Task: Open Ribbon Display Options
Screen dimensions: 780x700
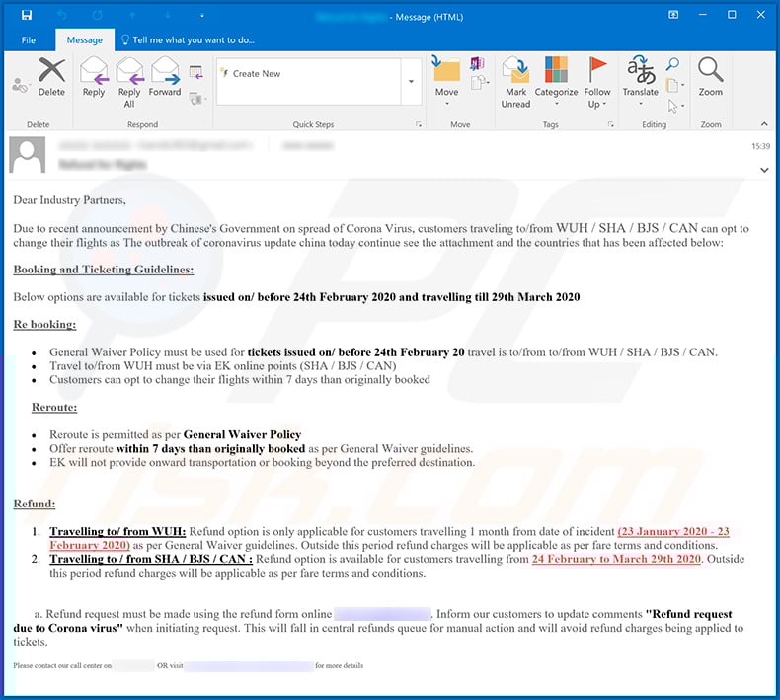Action: point(673,15)
